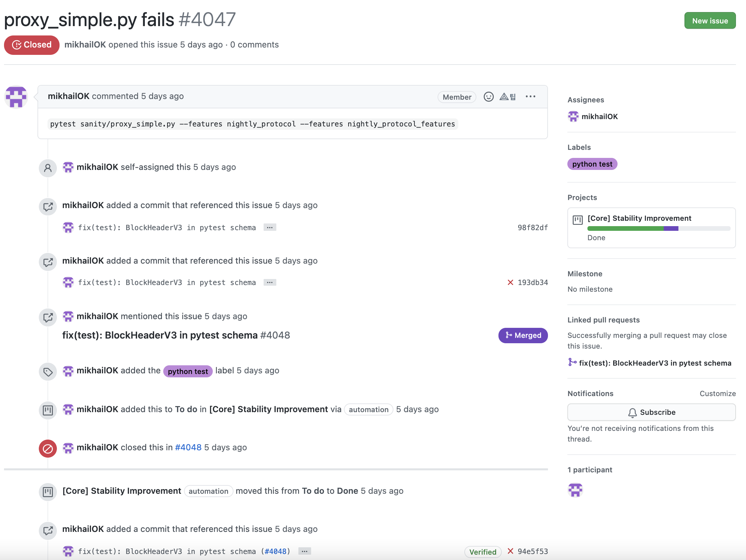746x560 pixels.
Task: Click the failed X icon next to 94e5f53
Action: (x=510, y=551)
